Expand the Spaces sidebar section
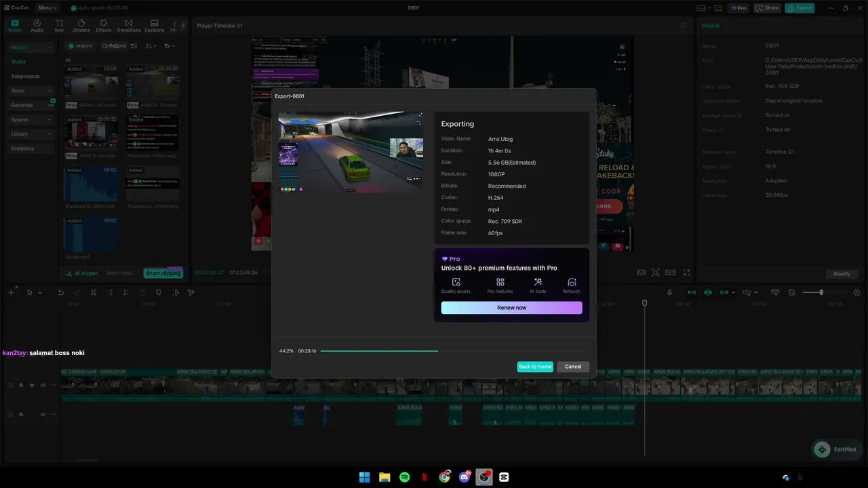Screen dimensions: 868x488 point(31,120)
